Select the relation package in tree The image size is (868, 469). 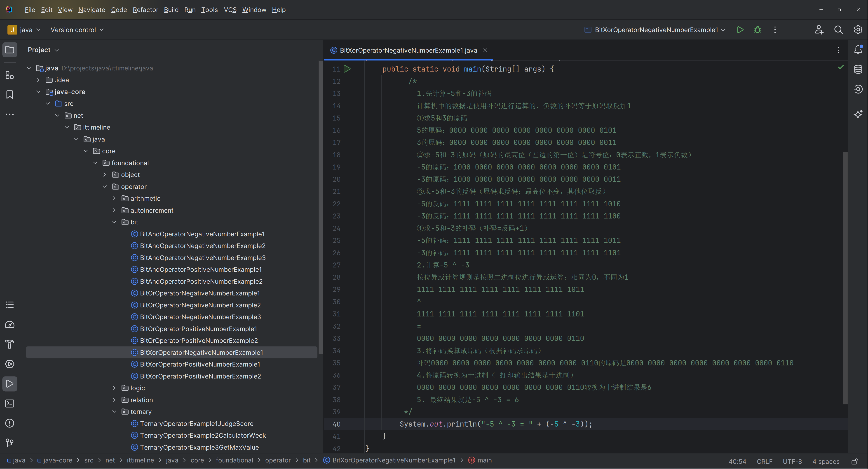(141, 400)
